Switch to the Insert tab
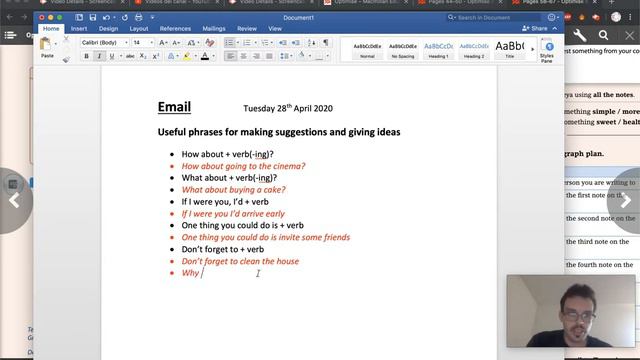 79,29
